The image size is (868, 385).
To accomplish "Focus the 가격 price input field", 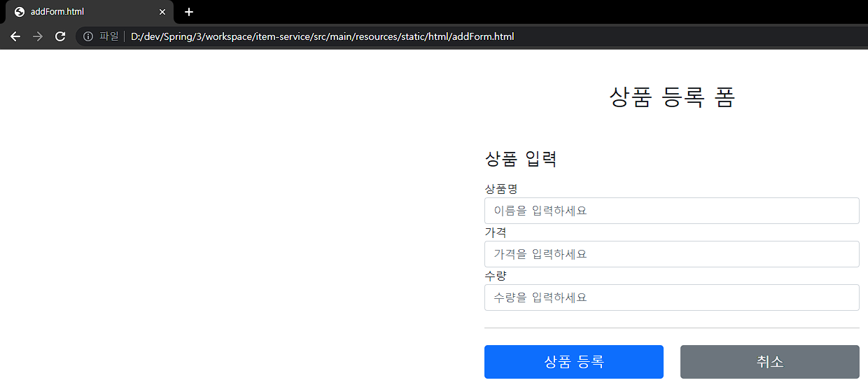I will pyautogui.click(x=672, y=254).
